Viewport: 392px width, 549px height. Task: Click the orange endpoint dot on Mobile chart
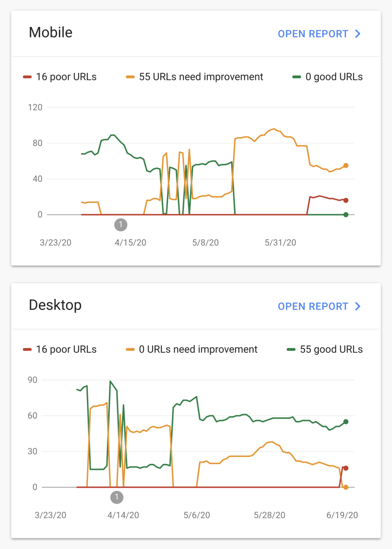click(346, 165)
